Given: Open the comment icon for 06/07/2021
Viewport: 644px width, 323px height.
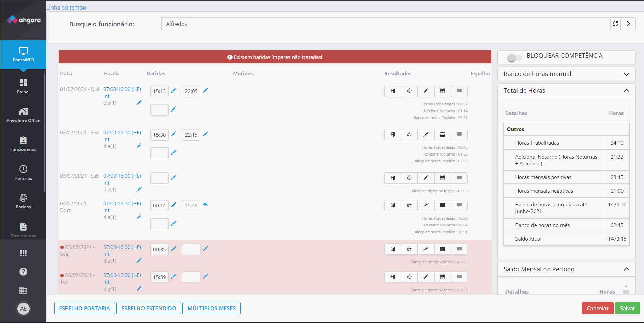Looking at the screenshot, I should [x=459, y=277].
